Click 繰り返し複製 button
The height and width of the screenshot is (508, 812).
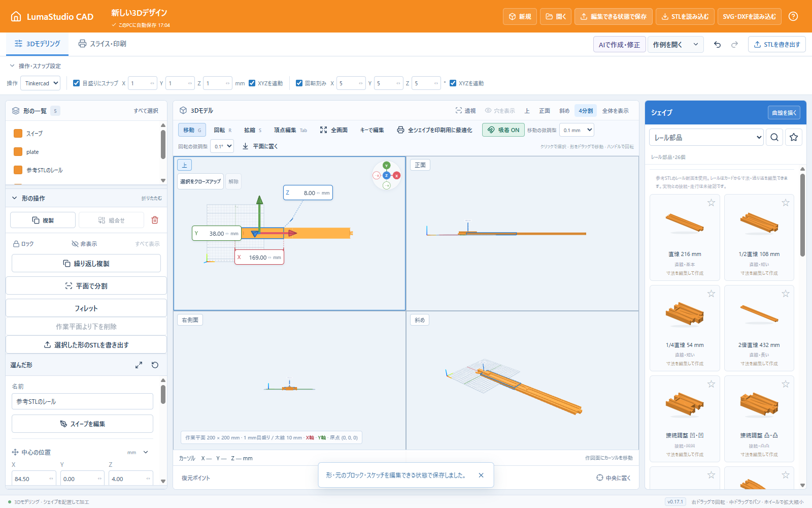(x=86, y=263)
